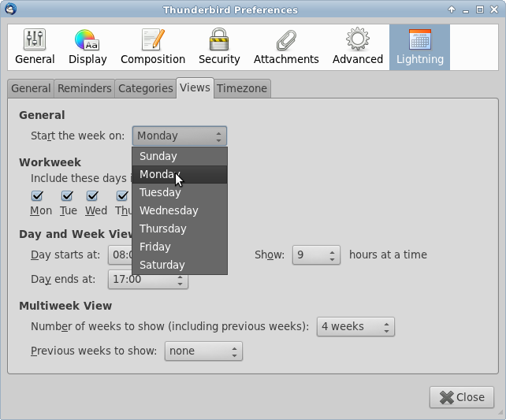506x420 pixels.
Task: Choose Thursday from the week start list
Action: (180, 229)
